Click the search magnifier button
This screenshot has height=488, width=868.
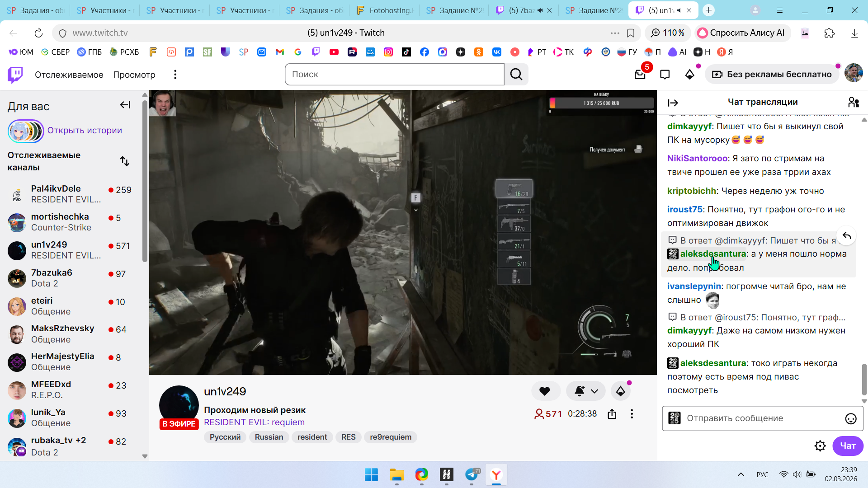[516, 75]
